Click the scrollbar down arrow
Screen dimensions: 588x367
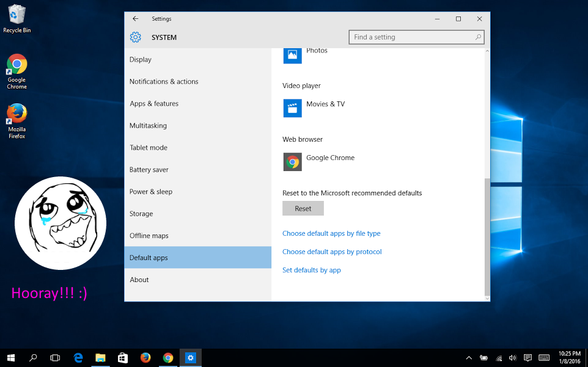click(x=487, y=299)
